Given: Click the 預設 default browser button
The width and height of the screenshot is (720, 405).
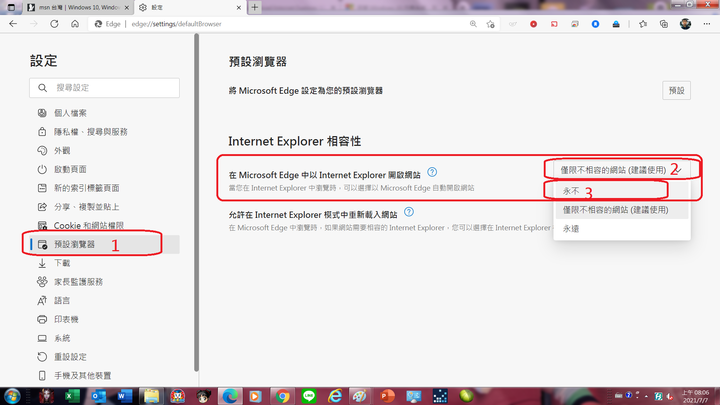Looking at the screenshot, I should [676, 90].
